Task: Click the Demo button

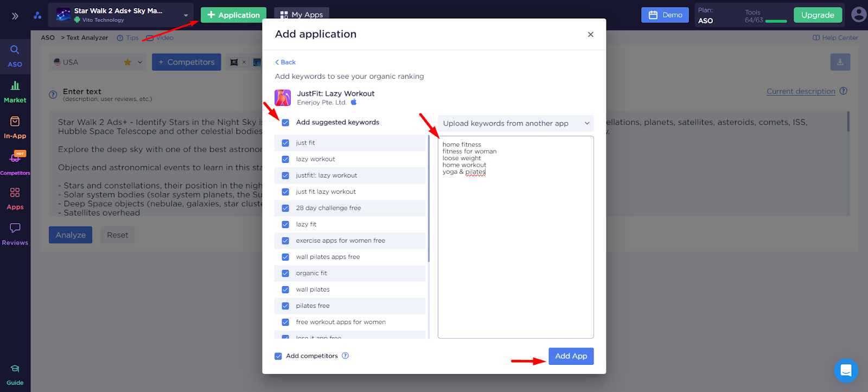Action: coord(665,15)
